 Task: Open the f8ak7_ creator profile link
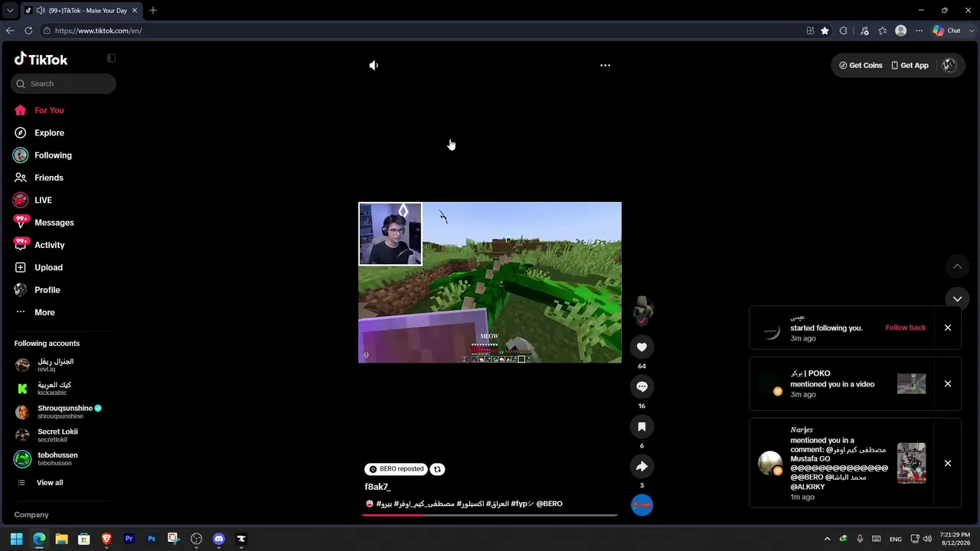coord(377,487)
